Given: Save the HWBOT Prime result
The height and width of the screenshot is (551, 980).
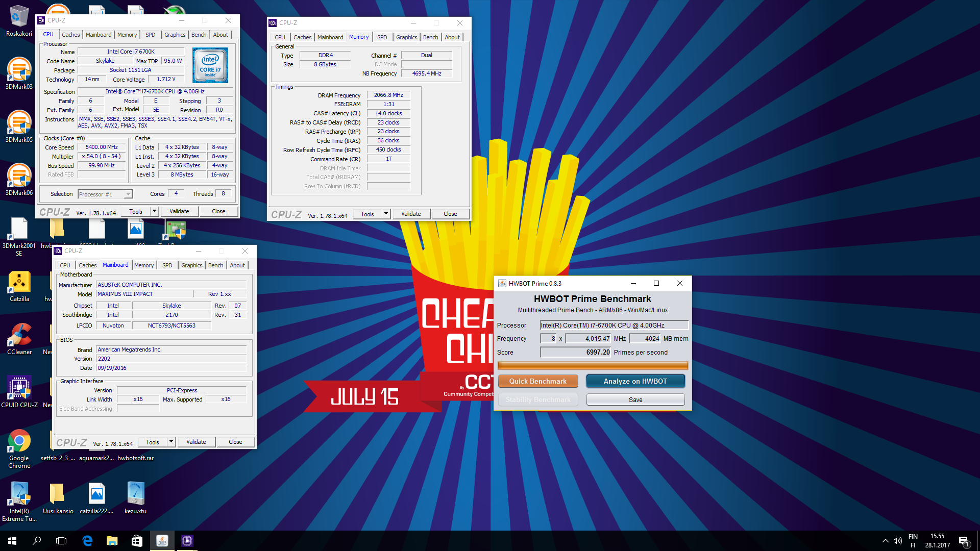Looking at the screenshot, I should coord(635,399).
